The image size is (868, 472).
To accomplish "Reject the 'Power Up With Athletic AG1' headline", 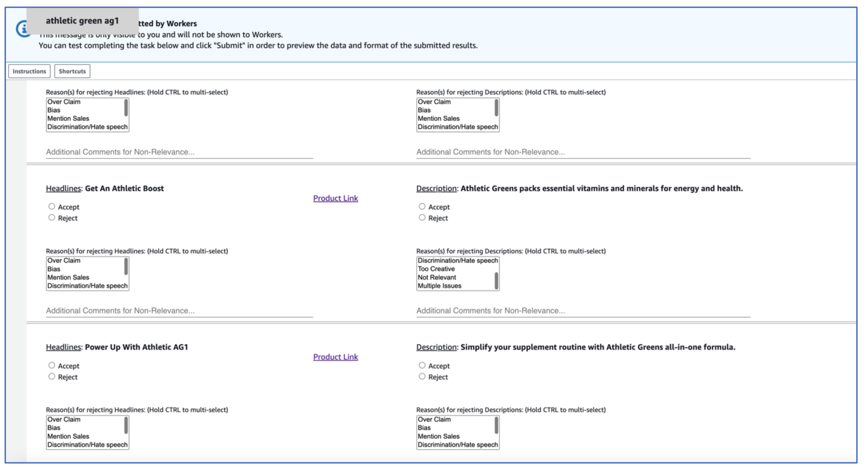I will [x=52, y=377].
